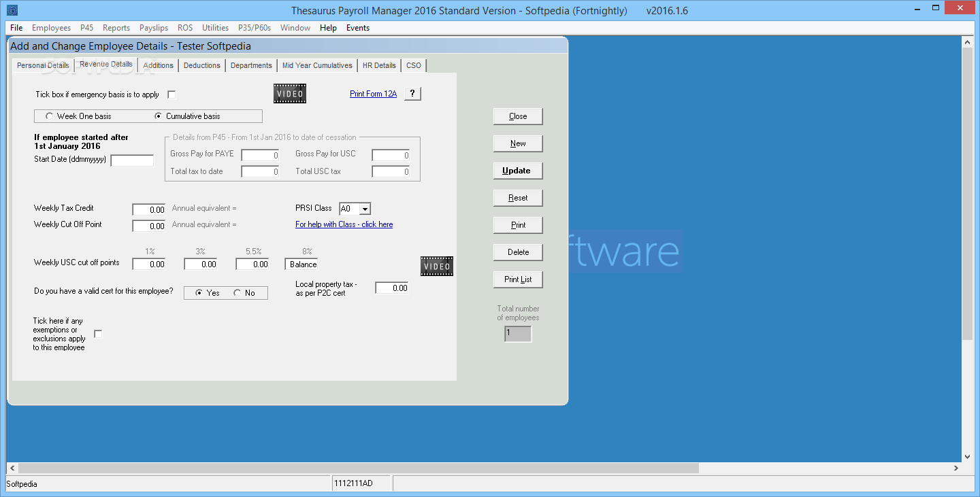Switch to Departments tab
Screen dimensions: 980x497
(251, 65)
